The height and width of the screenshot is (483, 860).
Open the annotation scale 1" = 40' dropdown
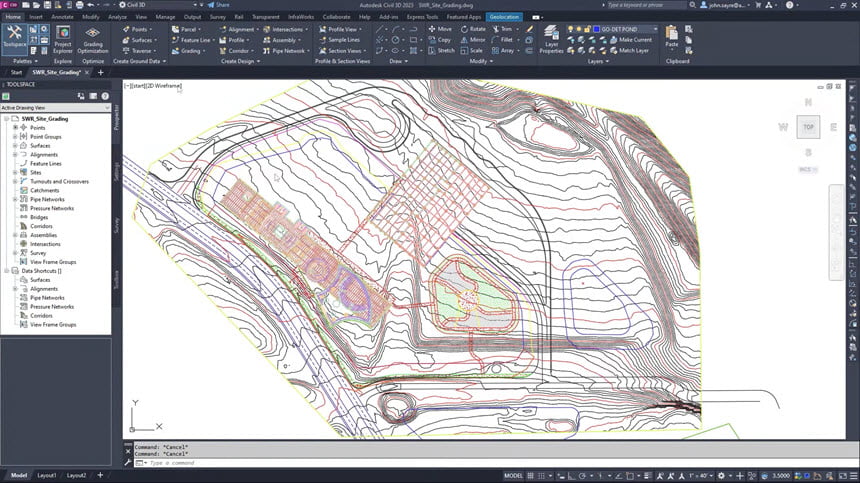701,476
